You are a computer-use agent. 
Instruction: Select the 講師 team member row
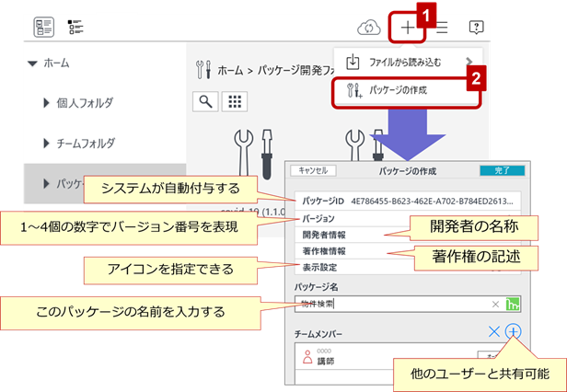point(408,356)
